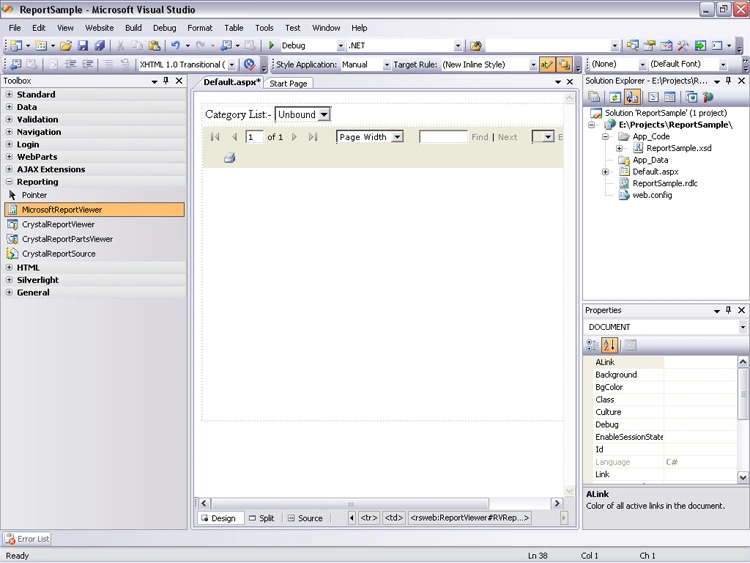Switch to Split view tab
This screenshot has width=750, height=563.
(x=262, y=518)
